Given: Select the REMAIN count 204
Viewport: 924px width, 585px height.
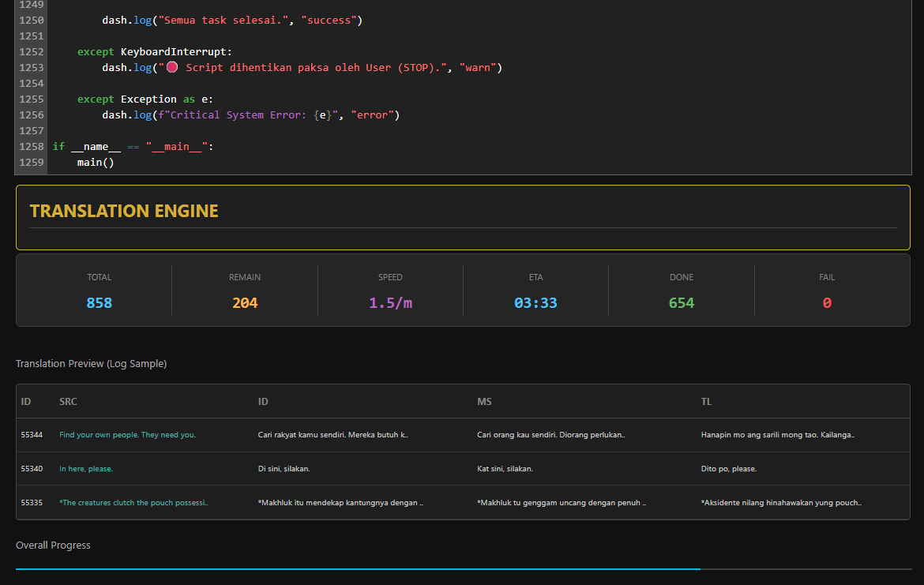Looking at the screenshot, I should 245,303.
